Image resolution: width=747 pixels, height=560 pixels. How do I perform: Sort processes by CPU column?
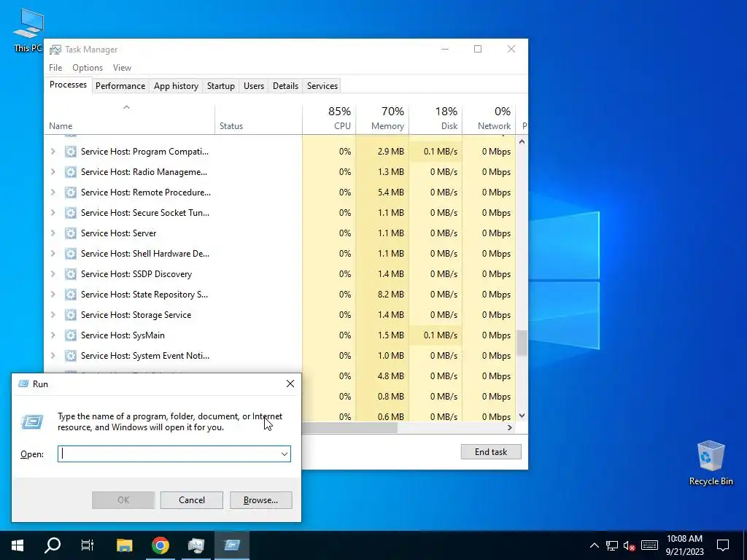(x=329, y=119)
